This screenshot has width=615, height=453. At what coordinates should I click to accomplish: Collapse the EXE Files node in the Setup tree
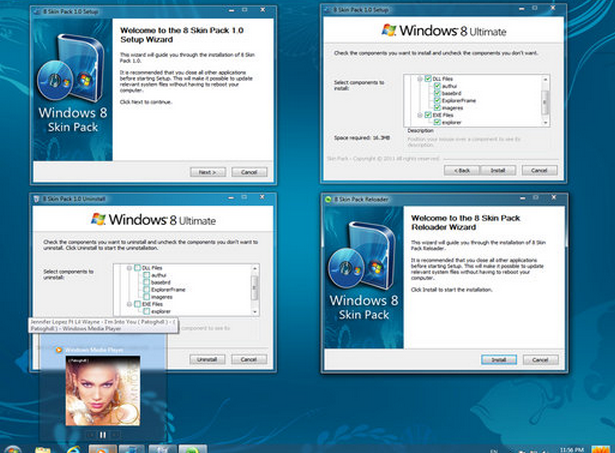(420, 115)
